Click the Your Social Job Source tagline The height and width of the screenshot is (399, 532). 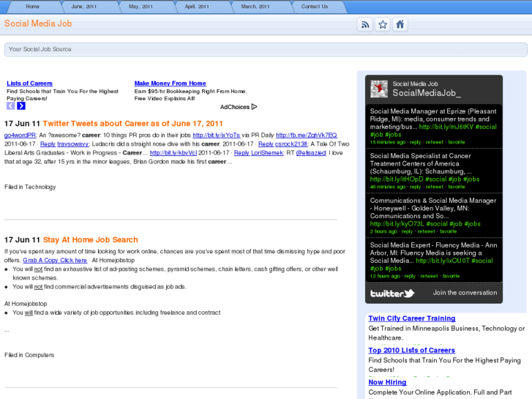click(x=40, y=49)
